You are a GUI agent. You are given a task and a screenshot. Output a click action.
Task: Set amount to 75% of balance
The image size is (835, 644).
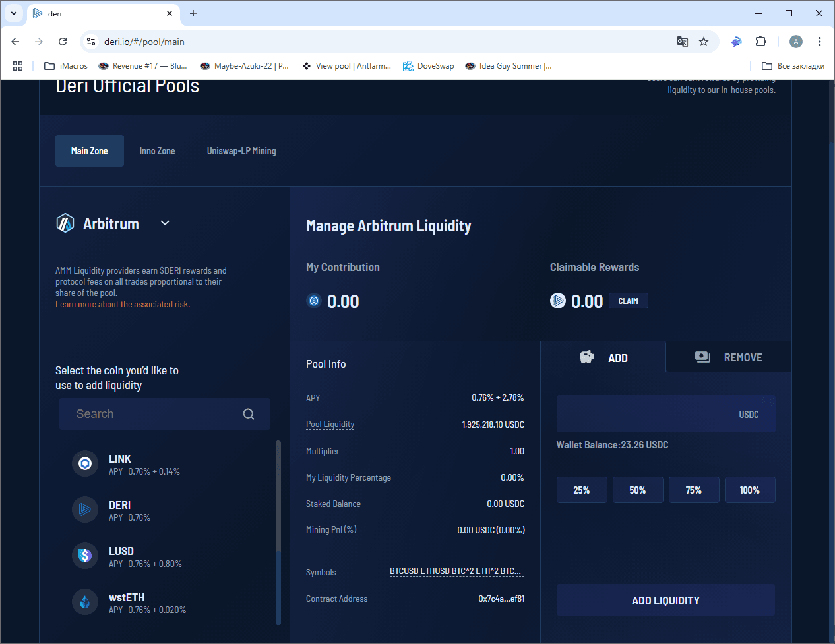coord(694,490)
